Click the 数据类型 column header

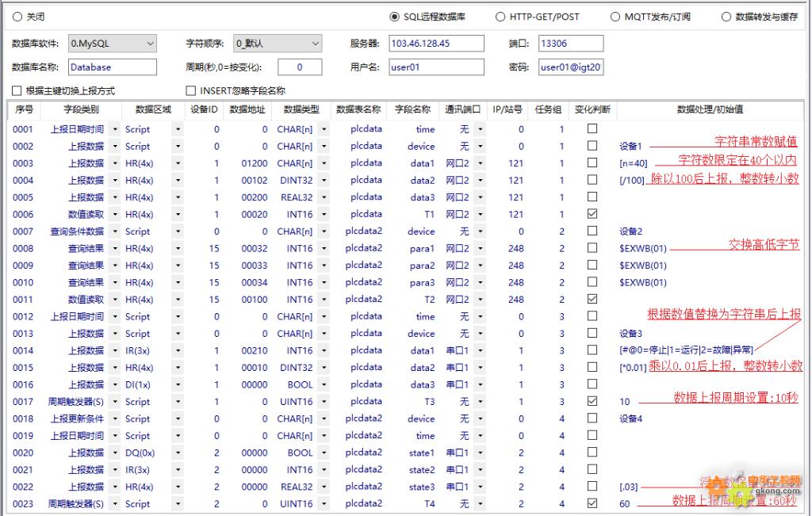301,109
